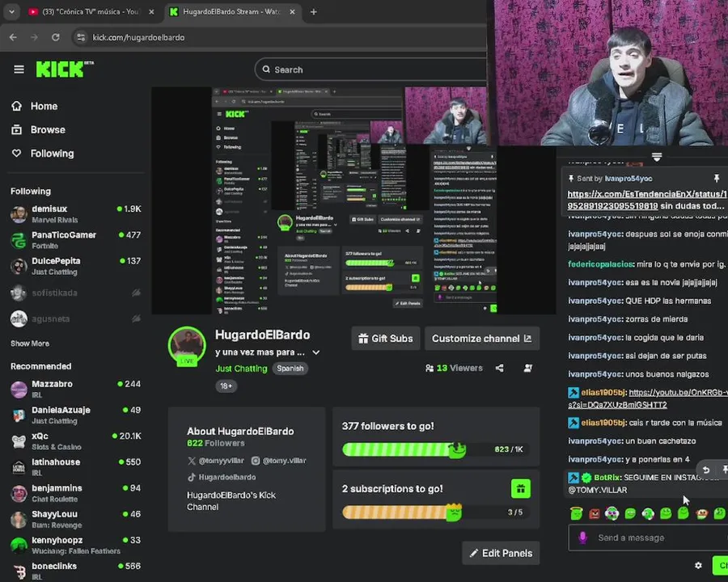Click the purple microphone icon in chat input
728x582 pixels.
(582, 538)
